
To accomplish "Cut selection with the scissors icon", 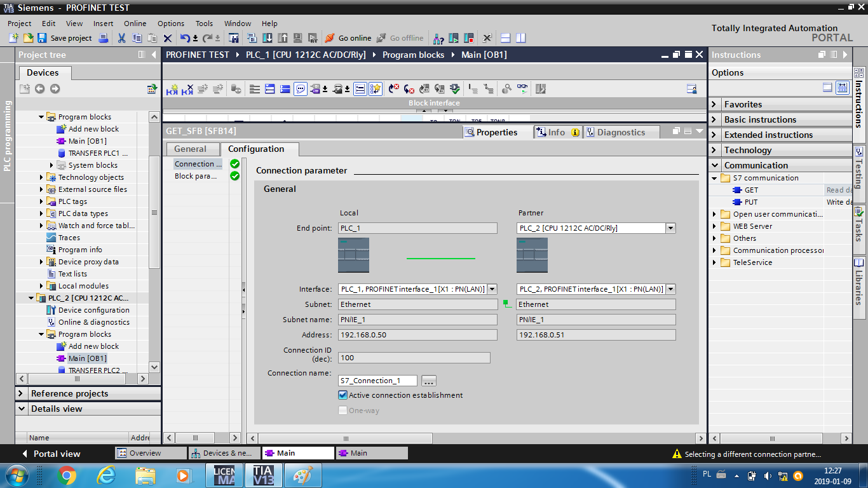I will tap(121, 38).
